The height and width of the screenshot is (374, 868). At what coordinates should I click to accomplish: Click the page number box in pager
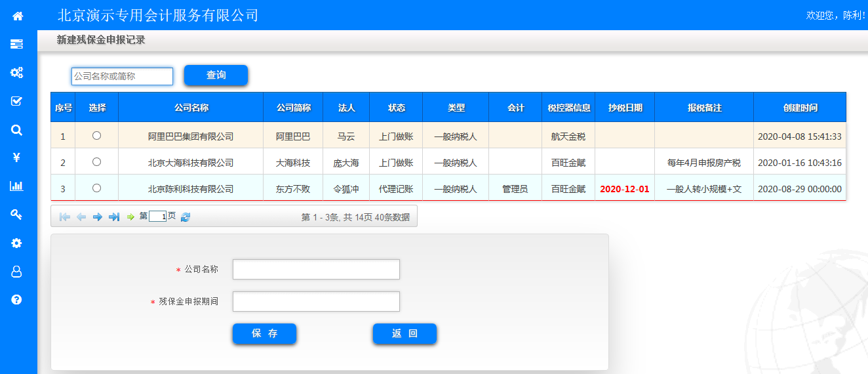[158, 217]
